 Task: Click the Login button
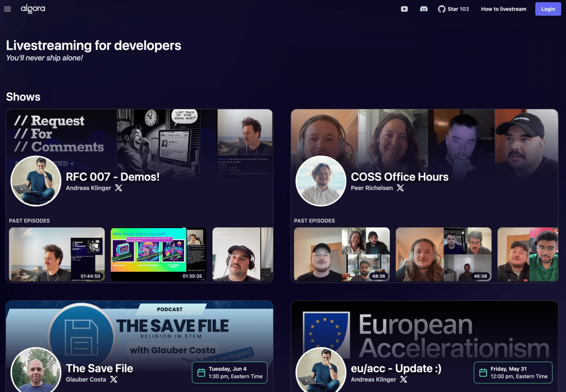[x=548, y=9]
